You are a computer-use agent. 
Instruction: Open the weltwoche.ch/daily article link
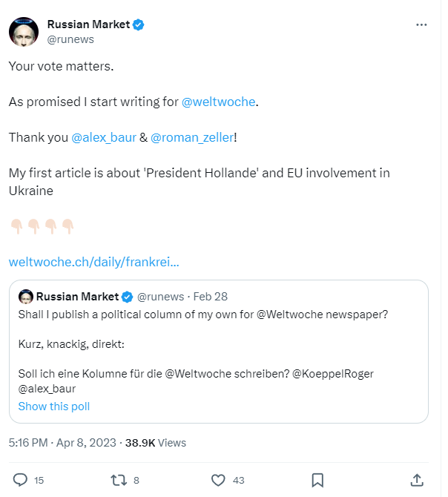(x=93, y=262)
